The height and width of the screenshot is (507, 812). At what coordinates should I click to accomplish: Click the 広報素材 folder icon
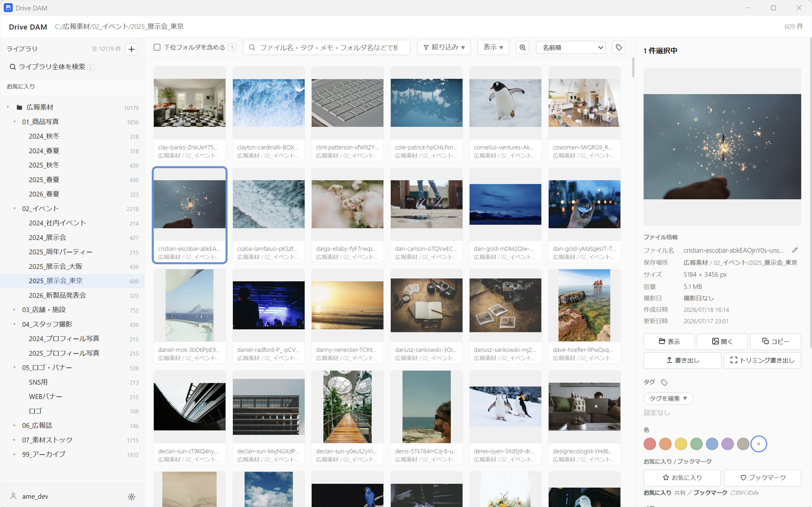tap(19, 108)
